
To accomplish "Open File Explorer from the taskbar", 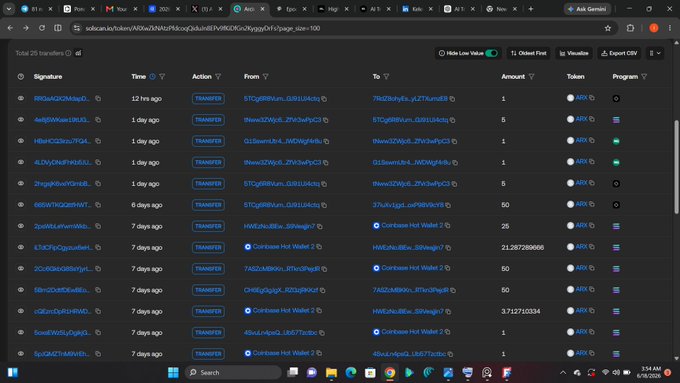I will pyautogui.click(x=331, y=373).
